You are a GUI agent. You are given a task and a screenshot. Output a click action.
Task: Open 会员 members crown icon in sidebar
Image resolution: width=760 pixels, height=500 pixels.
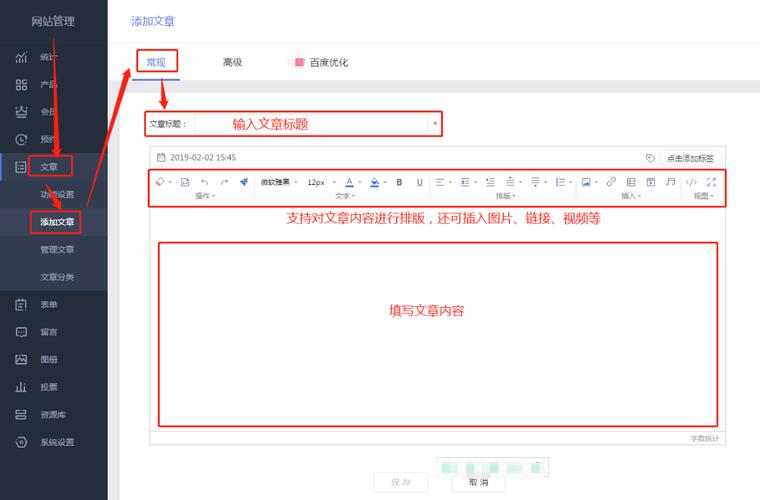pos(21,112)
